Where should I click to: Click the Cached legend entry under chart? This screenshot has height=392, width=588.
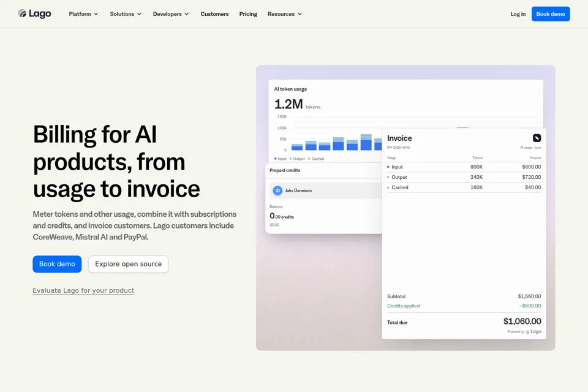click(x=316, y=159)
